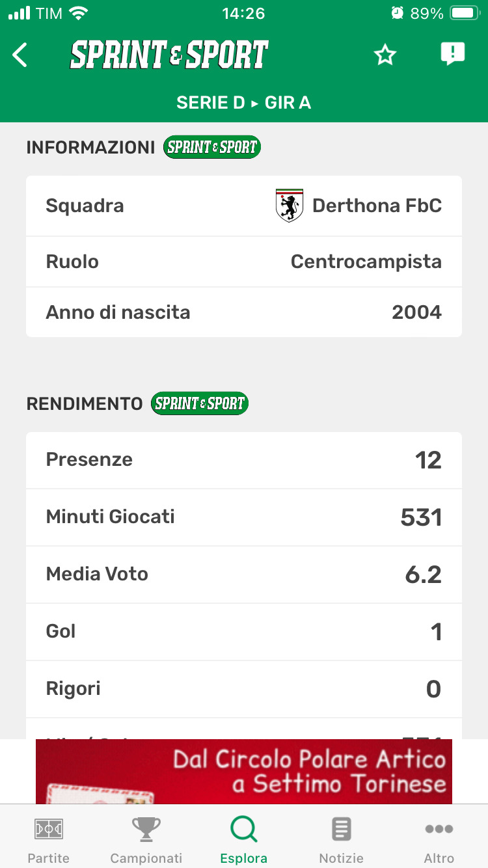Tap the Partite pitch icon
This screenshot has width=488, height=868.
[49, 829]
